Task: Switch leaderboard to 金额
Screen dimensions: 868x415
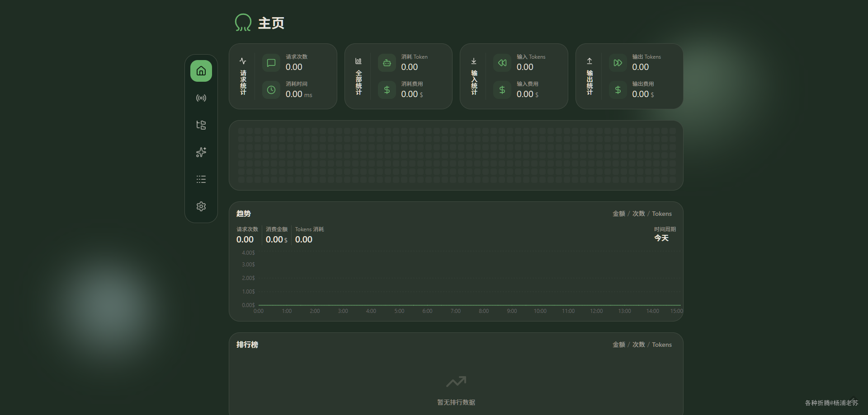Action: (x=619, y=345)
